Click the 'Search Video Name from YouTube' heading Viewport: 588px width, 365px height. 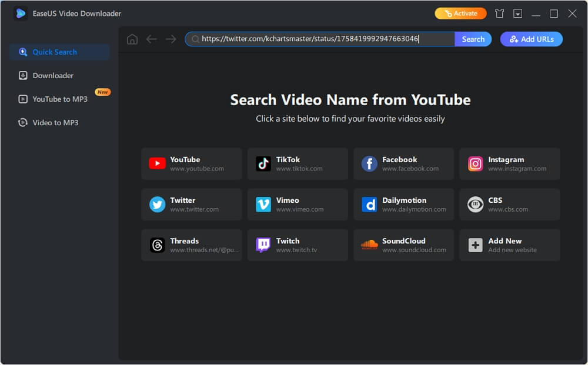(350, 100)
